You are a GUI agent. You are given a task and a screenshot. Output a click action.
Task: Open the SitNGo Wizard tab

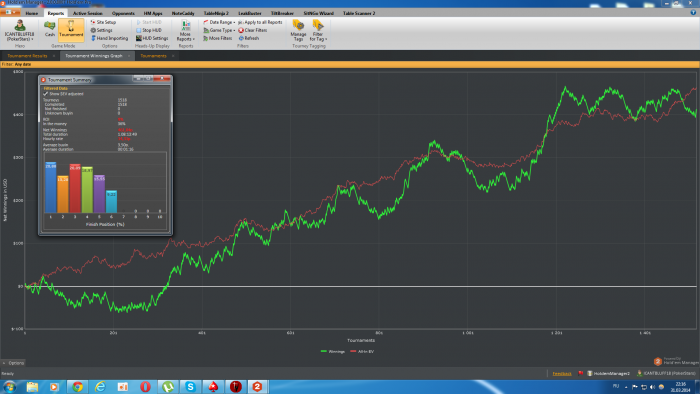point(318,13)
